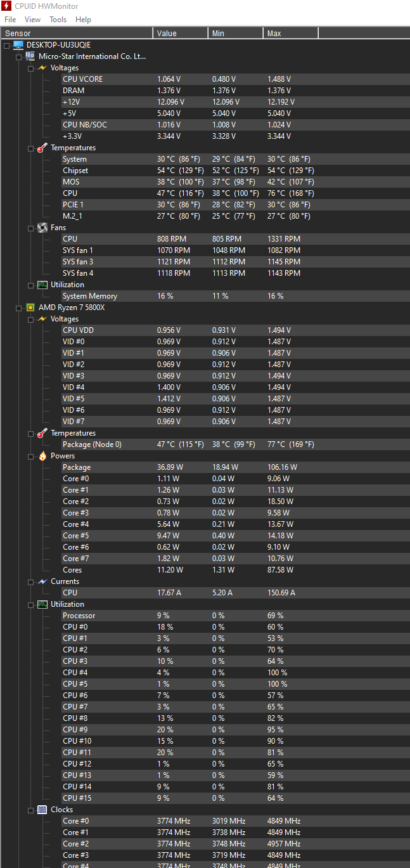Click the Sensor column header

77,33
